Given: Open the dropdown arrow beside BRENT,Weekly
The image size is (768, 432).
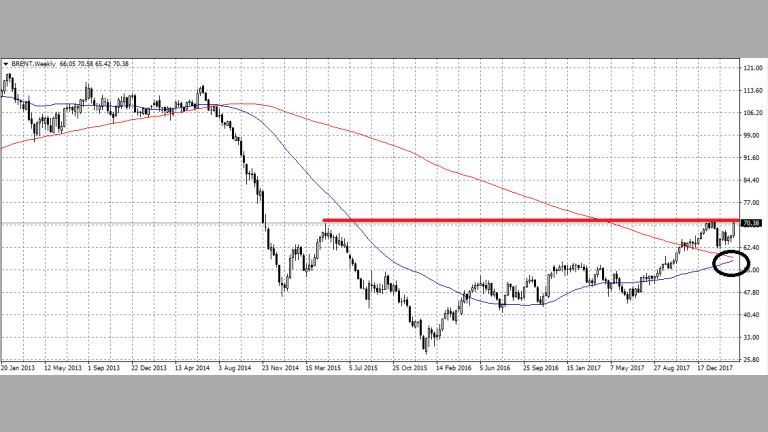Looking at the screenshot, I should pos(6,64).
